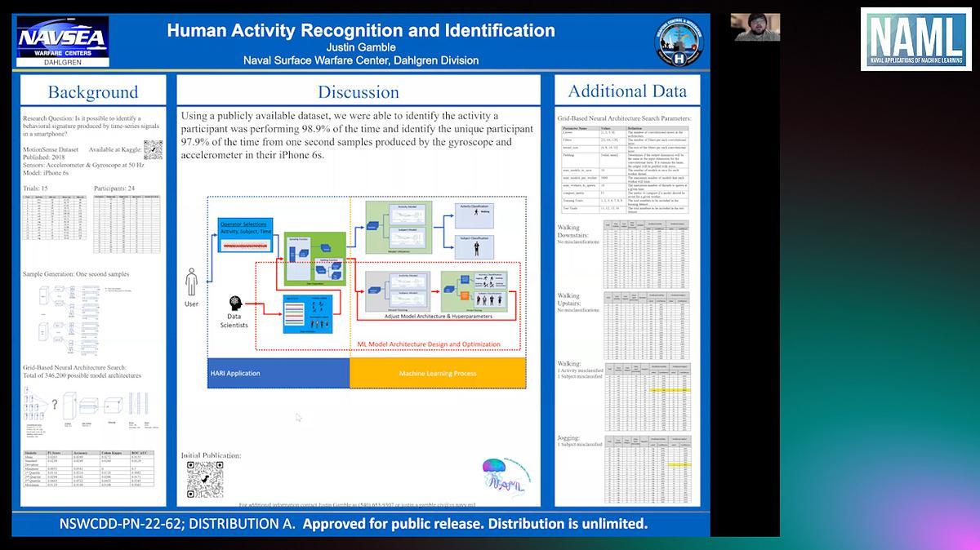980x550 pixels.
Task: Click the author name 'Justin Gamble'
Action: (x=361, y=47)
